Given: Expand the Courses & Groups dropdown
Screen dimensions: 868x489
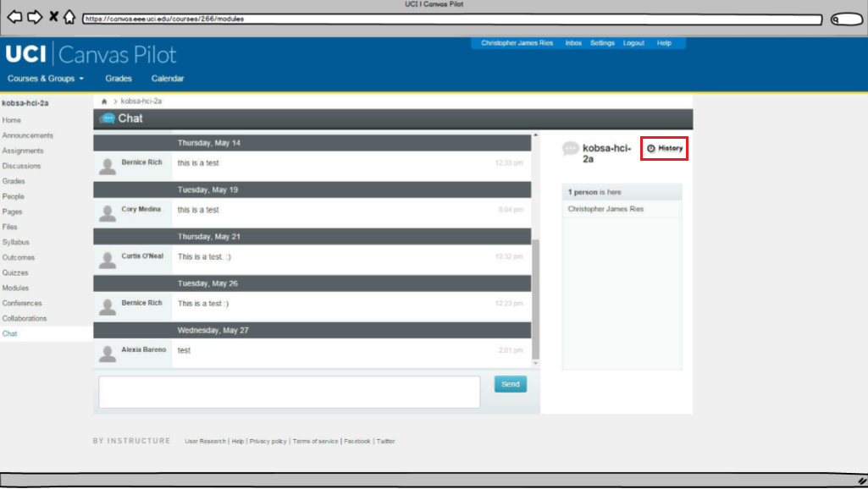Looking at the screenshot, I should point(46,79).
